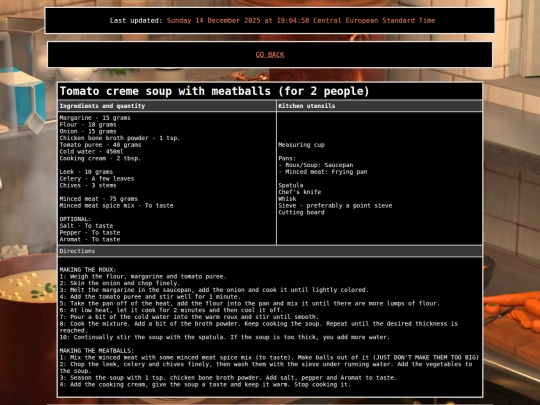Click the "Kitchen utensils" column header

[x=307, y=106]
